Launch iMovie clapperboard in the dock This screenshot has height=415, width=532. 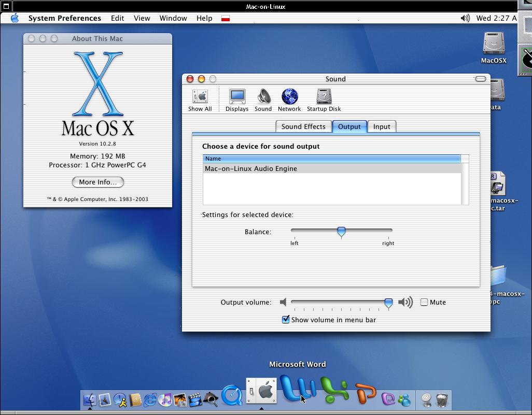click(x=195, y=400)
